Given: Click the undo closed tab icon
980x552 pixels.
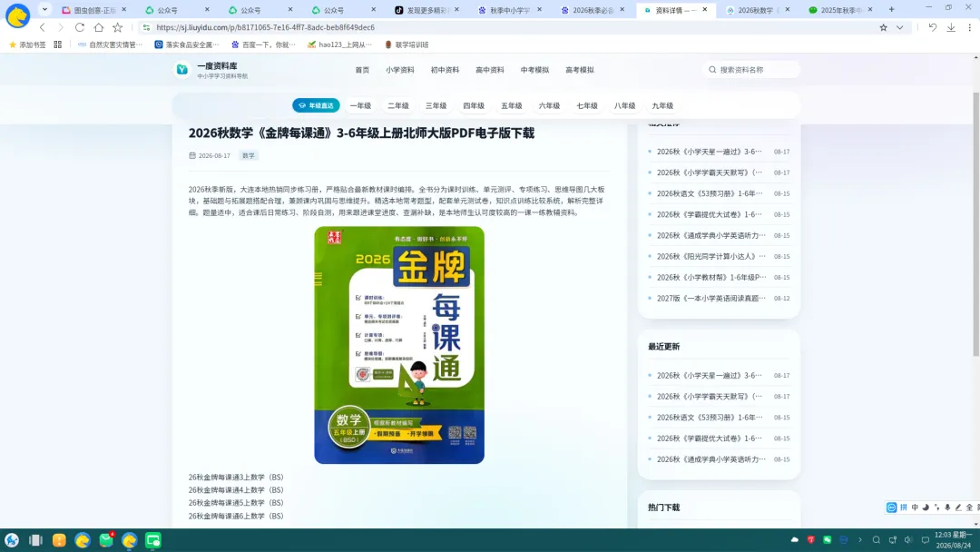Looking at the screenshot, I should point(932,27).
